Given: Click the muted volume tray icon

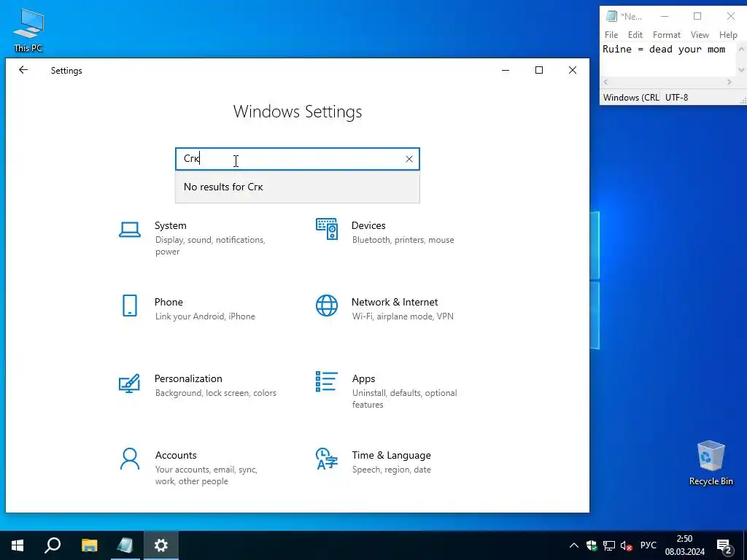Looking at the screenshot, I should [x=627, y=545].
